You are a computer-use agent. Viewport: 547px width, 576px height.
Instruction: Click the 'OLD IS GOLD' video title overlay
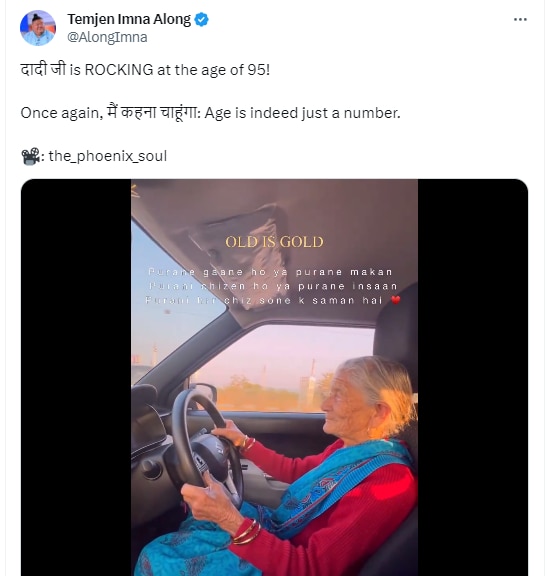(x=274, y=242)
